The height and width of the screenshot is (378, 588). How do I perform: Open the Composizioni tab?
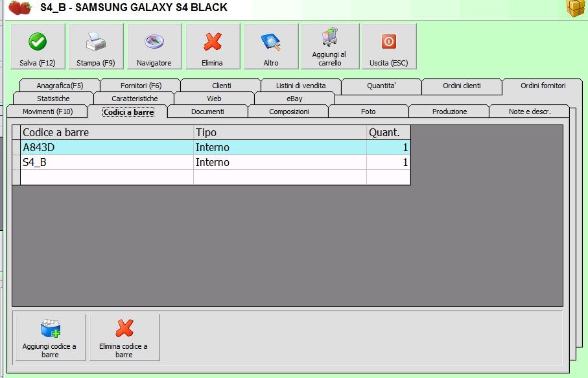pyautogui.click(x=288, y=112)
